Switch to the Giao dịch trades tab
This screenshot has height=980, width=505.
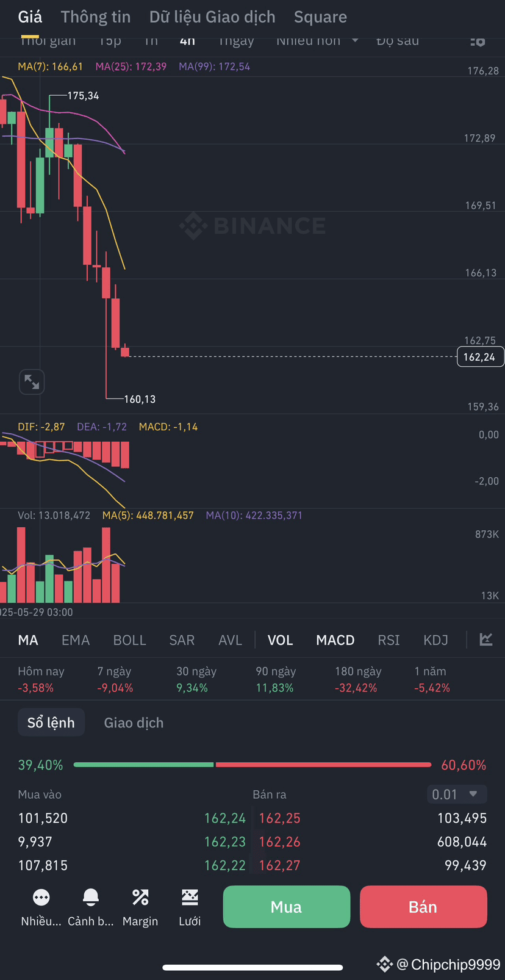tap(134, 722)
